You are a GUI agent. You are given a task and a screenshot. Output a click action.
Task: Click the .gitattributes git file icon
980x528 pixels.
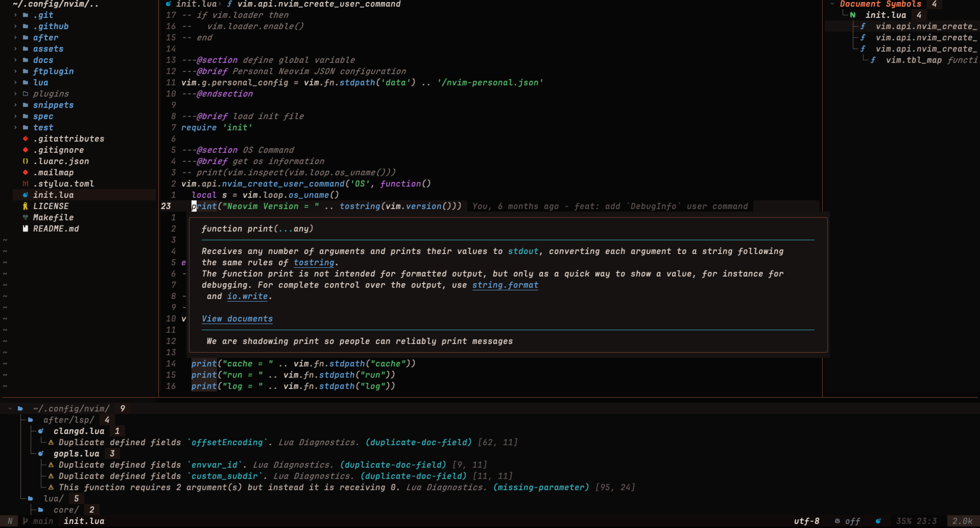[26, 139]
